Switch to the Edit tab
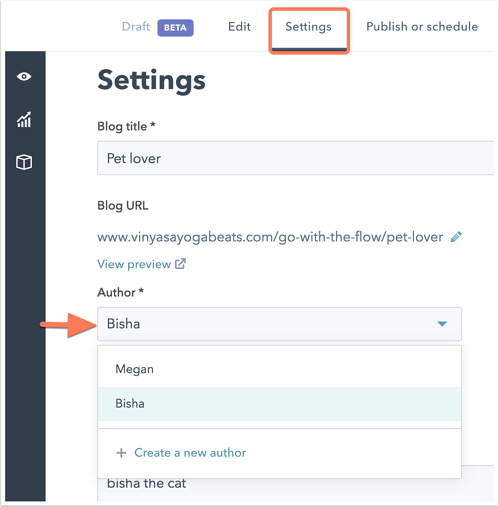 point(239,27)
